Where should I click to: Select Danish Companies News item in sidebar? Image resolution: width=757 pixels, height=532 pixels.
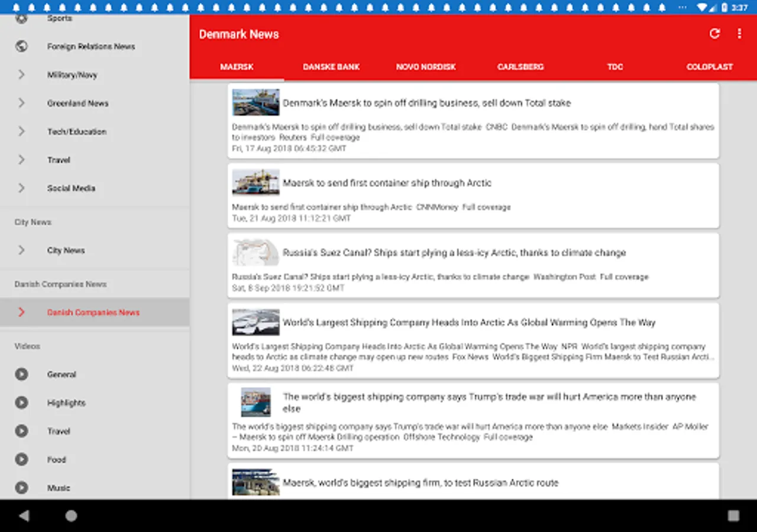pyautogui.click(x=95, y=312)
